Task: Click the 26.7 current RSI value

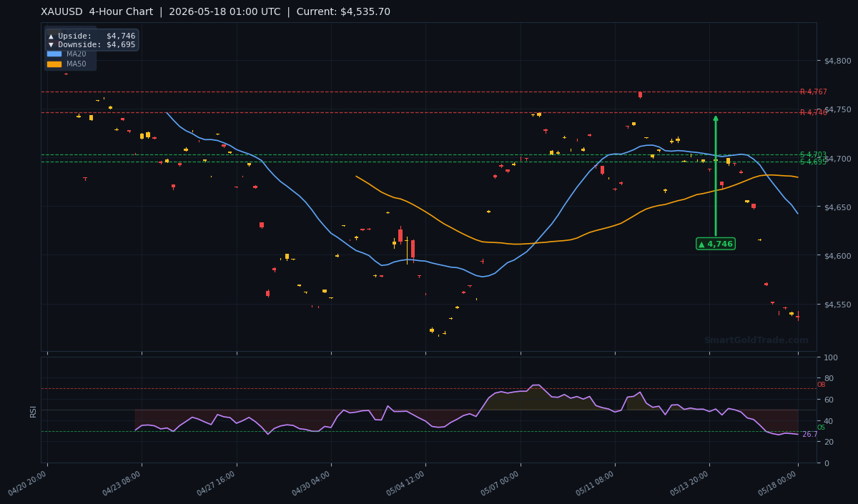Action: [809, 435]
